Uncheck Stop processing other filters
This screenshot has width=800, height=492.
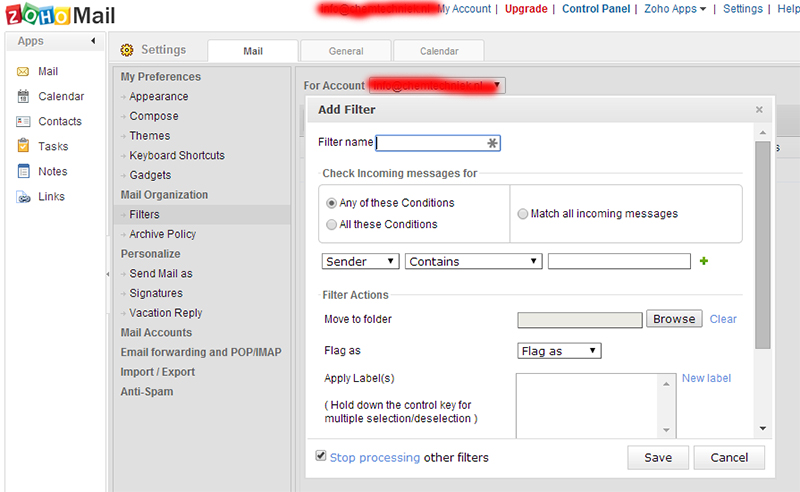pyautogui.click(x=321, y=456)
